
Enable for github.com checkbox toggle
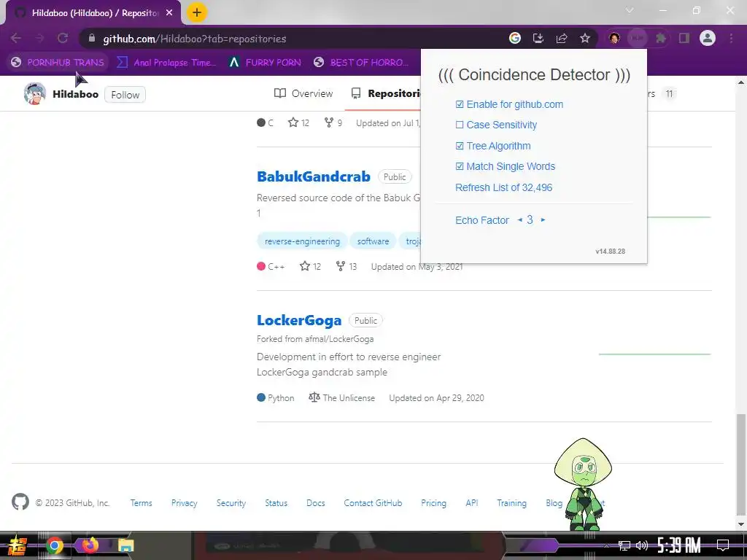coord(460,104)
